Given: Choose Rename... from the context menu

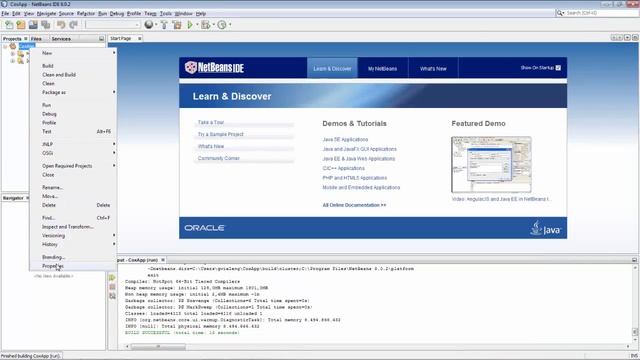Looking at the screenshot, I should [73, 187].
